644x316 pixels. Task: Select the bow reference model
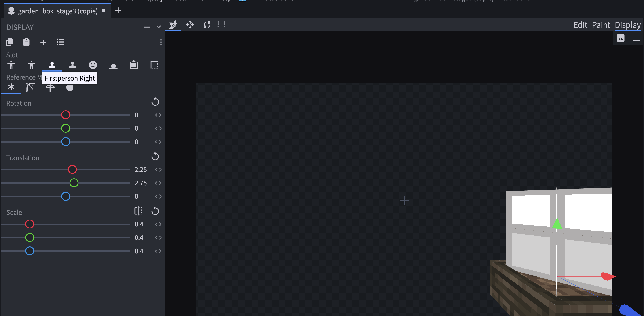[30, 87]
